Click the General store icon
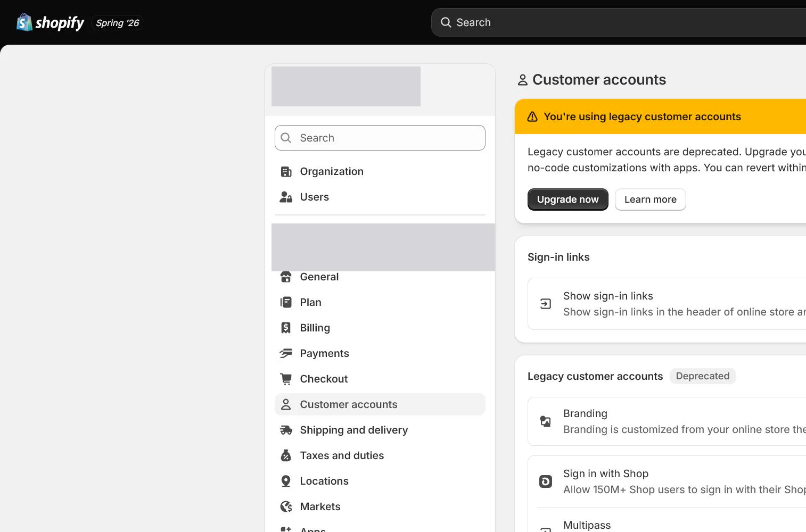The image size is (806, 532). coord(286,277)
